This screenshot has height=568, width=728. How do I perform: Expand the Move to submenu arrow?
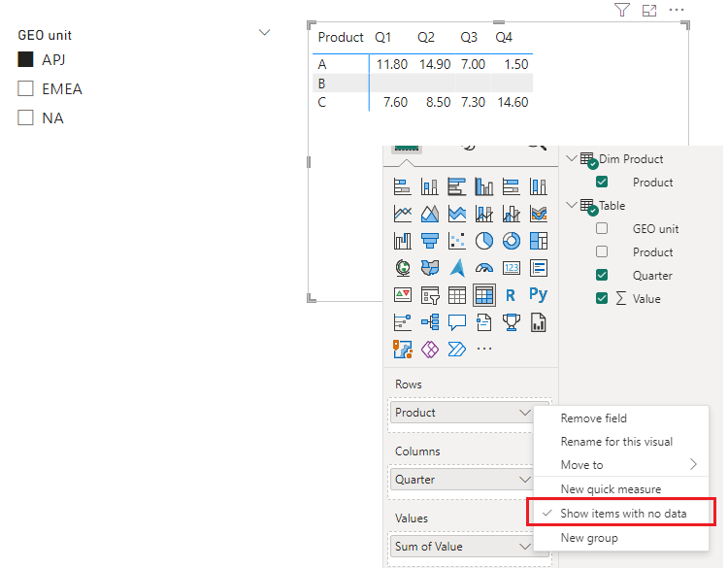click(x=693, y=464)
